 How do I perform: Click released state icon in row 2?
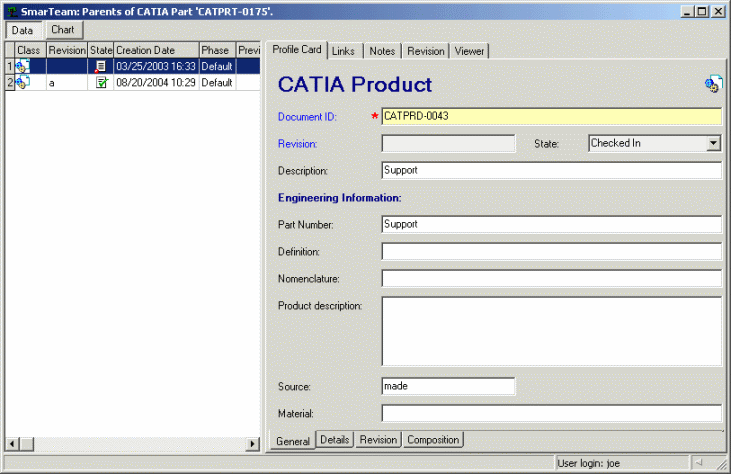tap(101, 82)
